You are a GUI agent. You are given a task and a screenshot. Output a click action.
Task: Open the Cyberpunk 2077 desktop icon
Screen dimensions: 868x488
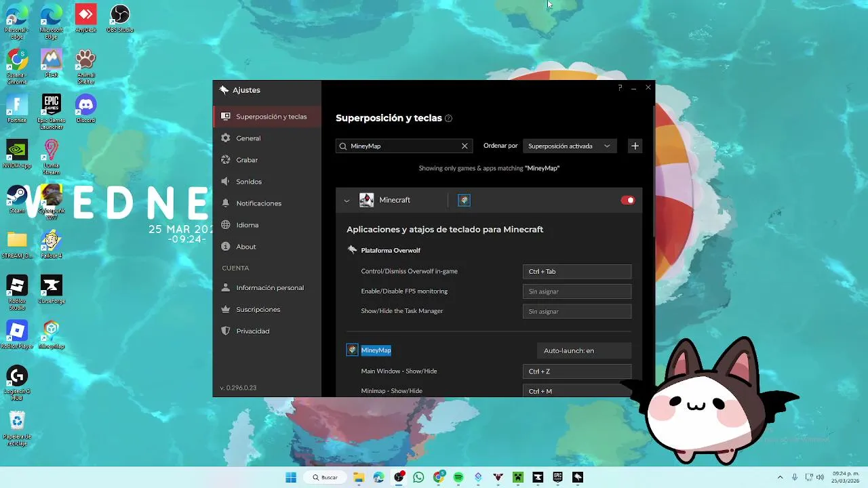pos(51,202)
